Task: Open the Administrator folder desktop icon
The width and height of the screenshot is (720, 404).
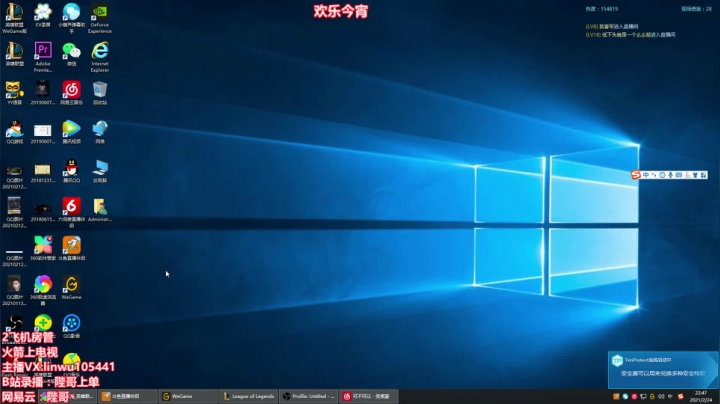Action: [x=100, y=210]
